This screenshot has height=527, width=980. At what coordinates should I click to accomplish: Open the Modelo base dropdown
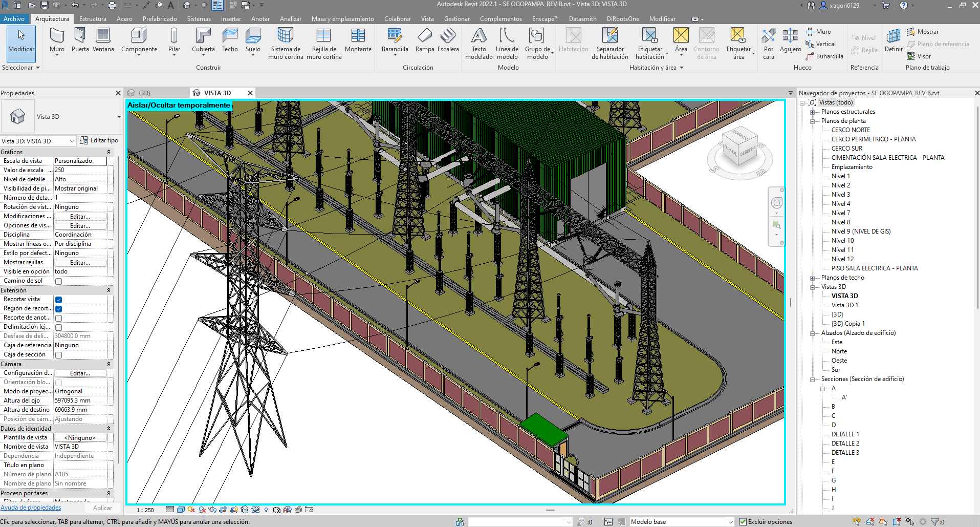730,522
